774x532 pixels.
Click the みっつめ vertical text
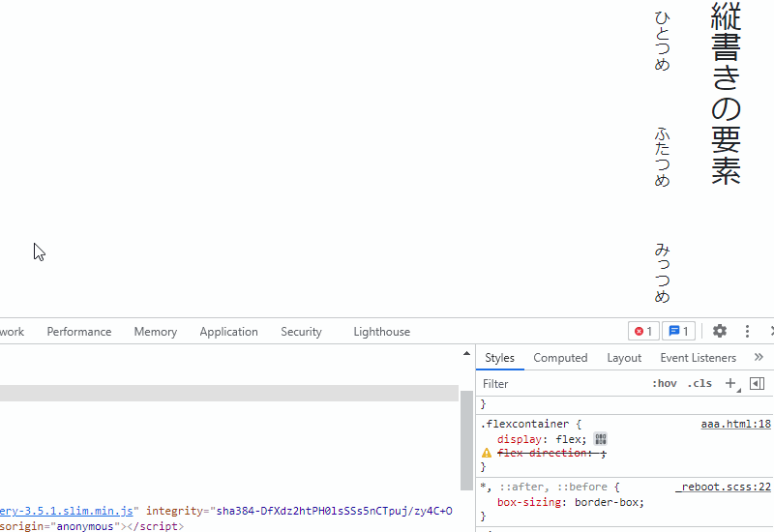pos(662,273)
